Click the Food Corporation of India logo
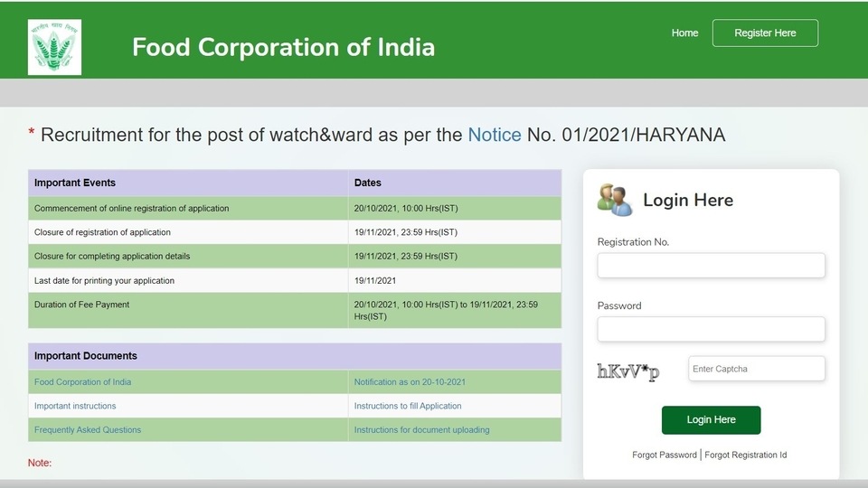This screenshot has width=868, height=488. [x=54, y=47]
